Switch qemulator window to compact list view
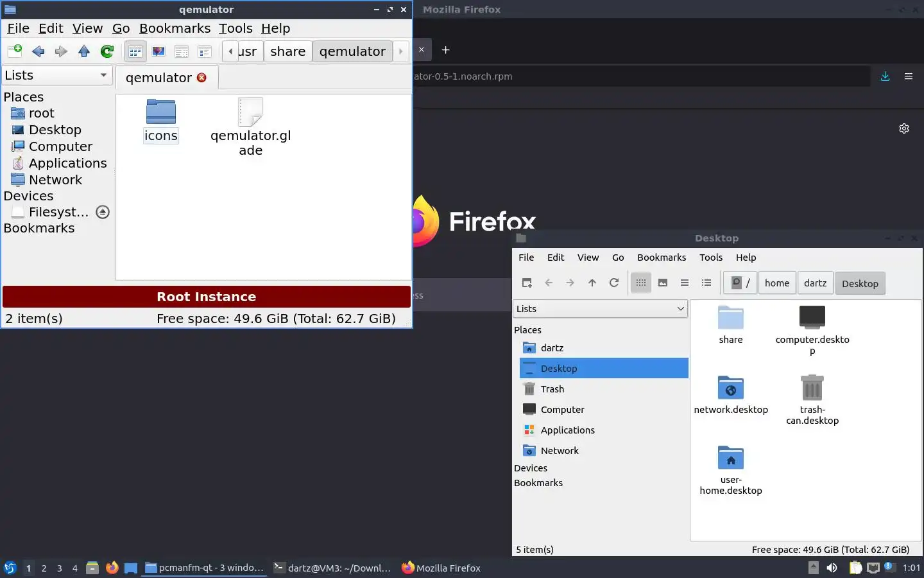924x578 pixels. point(182,51)
